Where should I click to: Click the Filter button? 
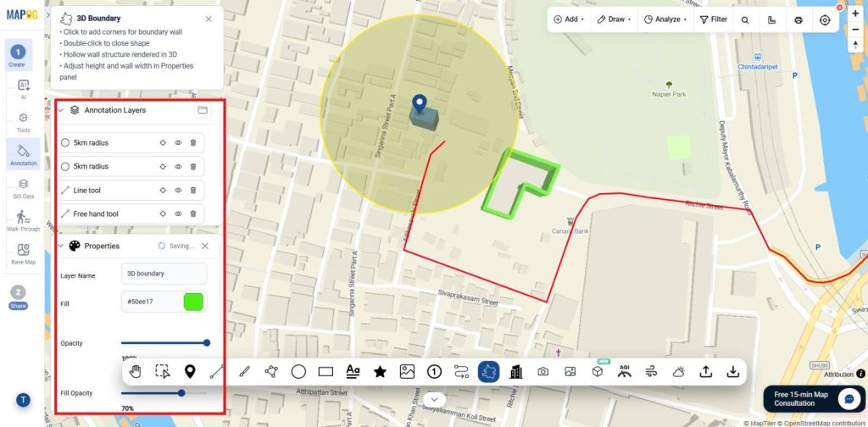[x=714, y=19]
